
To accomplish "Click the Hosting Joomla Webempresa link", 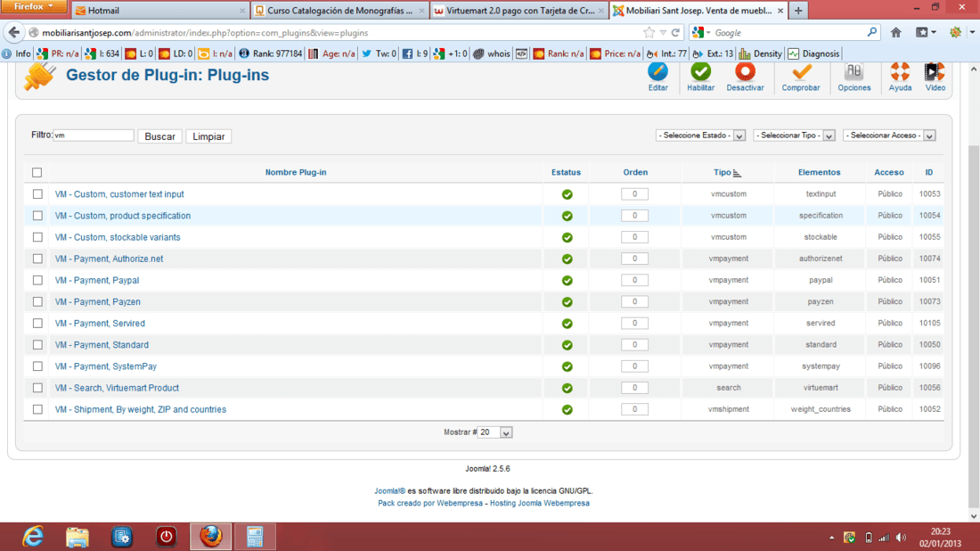I will [539, 503].
